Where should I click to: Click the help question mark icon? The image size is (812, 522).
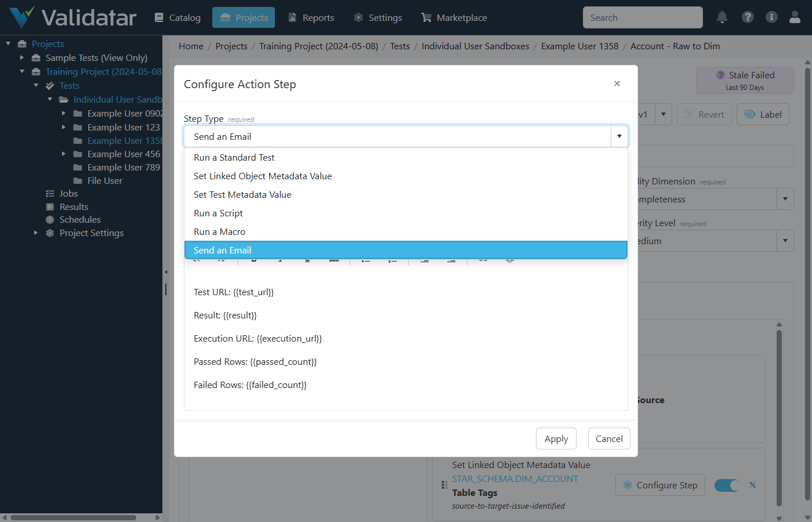pos(748,17)
